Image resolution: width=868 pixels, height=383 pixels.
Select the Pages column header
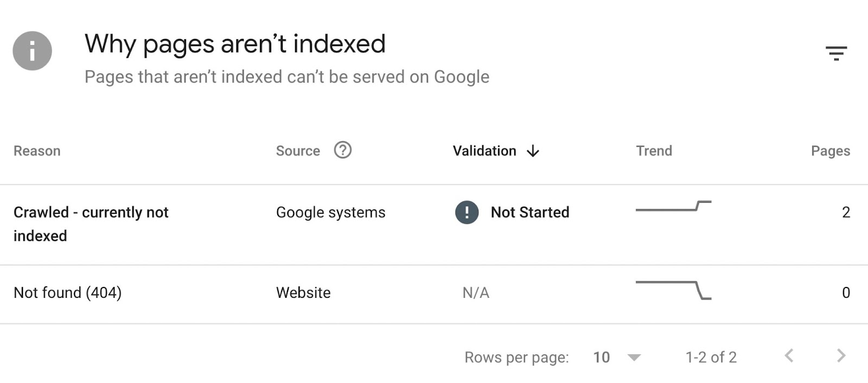point(829,151)
